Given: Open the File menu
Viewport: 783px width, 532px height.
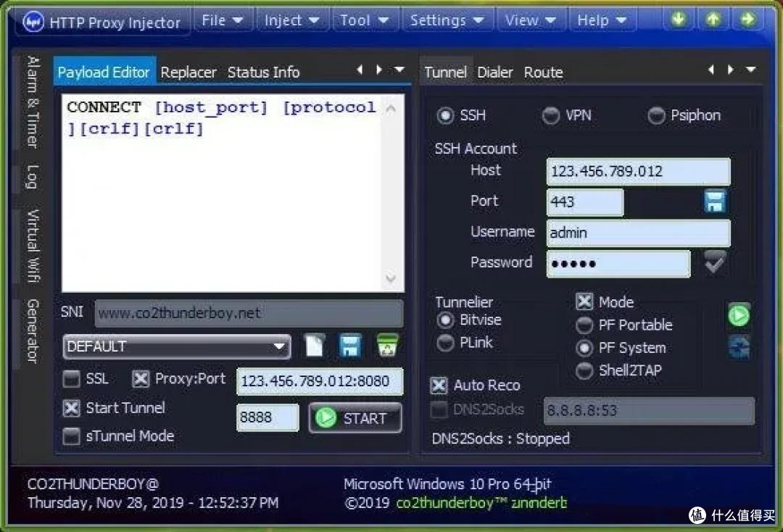Looking at the screenshot, I should (x=223, y=20).
